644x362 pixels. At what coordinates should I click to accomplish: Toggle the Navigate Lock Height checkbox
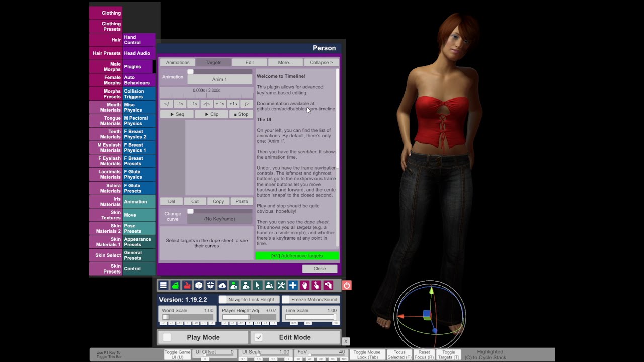tap(223, 300)
